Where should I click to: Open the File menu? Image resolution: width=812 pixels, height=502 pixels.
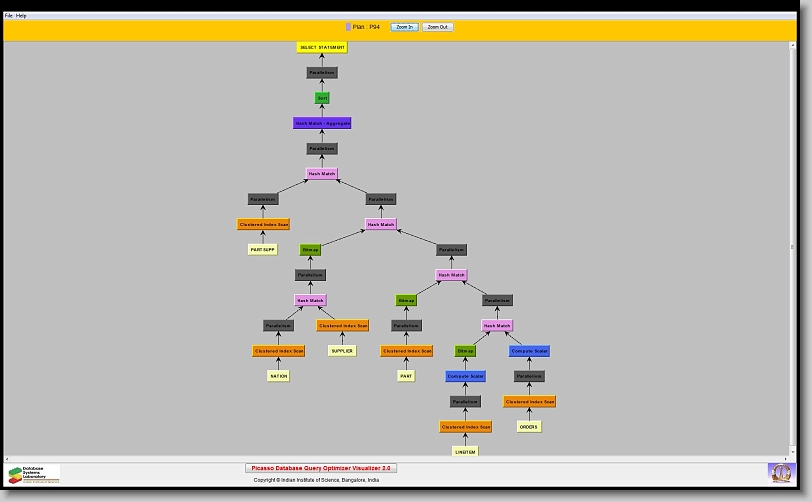click(9, 16)
